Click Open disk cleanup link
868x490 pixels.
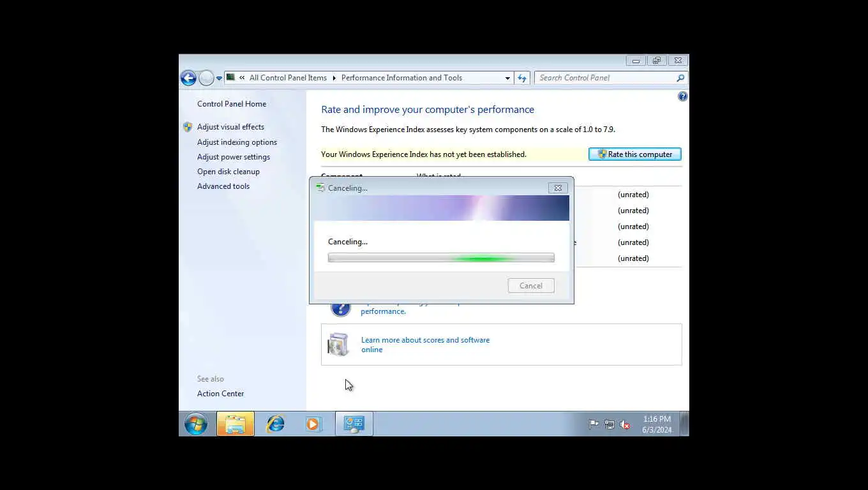point(228,172)
